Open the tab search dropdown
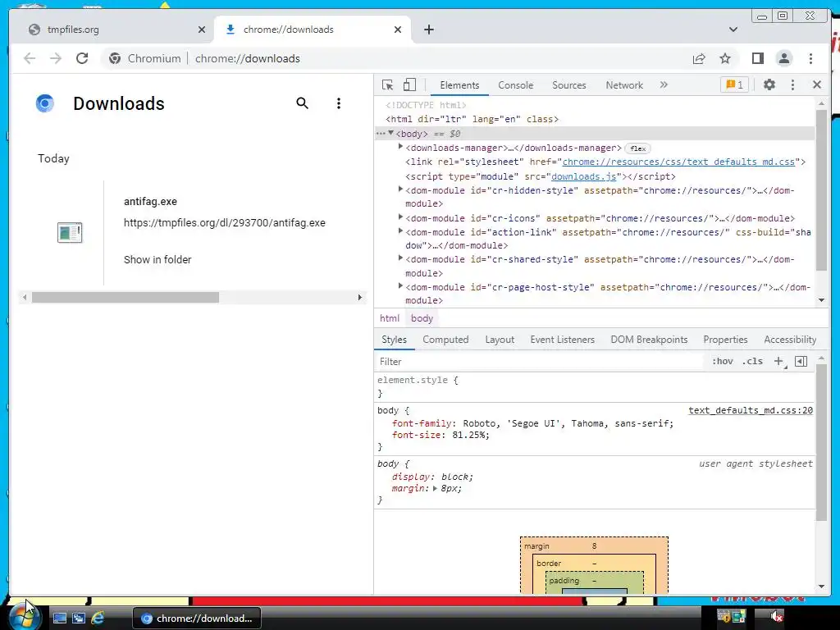This screenshot has width=840, height=630. pos(733,30)
